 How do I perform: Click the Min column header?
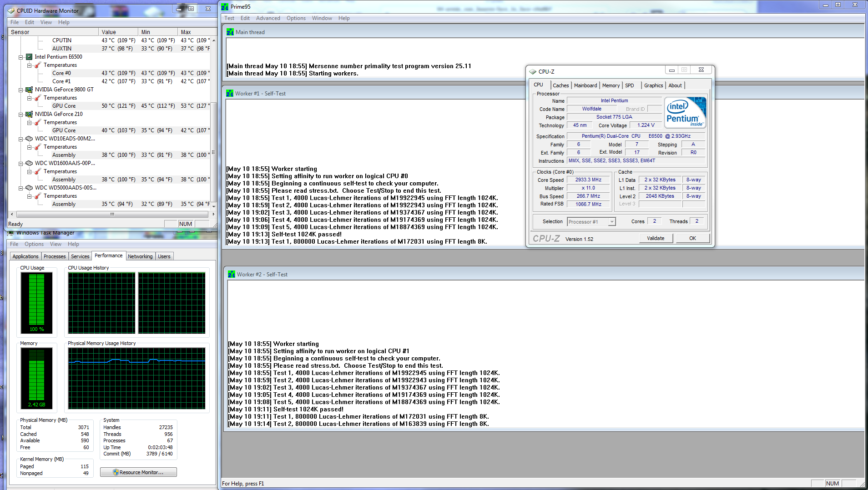click(x=158, y=32)
